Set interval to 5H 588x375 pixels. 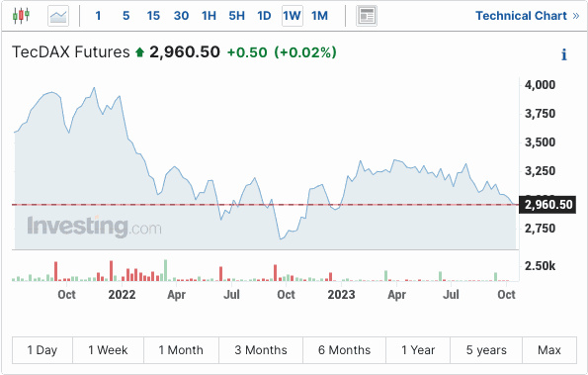[236, 16]
